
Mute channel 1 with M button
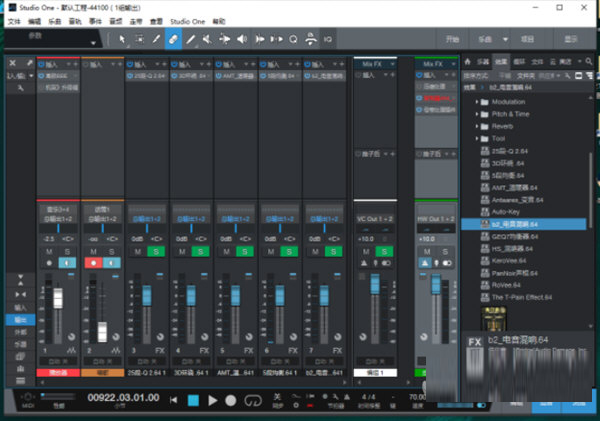click(49, 251)
